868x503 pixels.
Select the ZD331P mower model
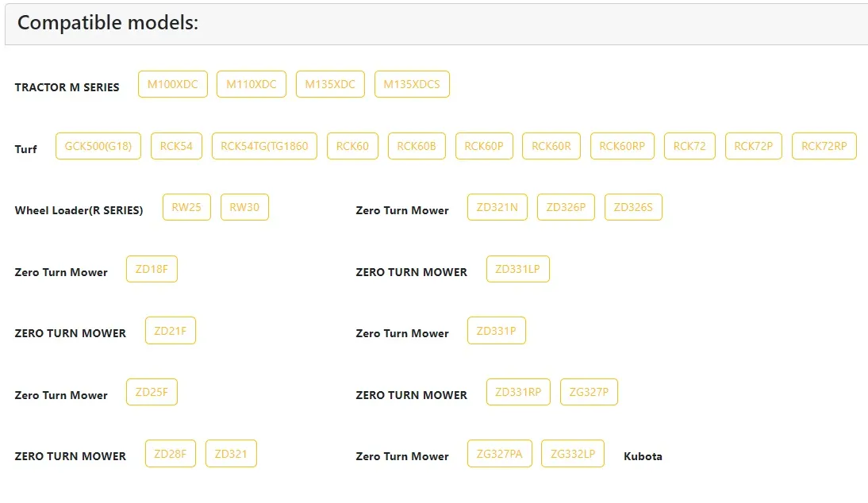[x=497, y=330]
